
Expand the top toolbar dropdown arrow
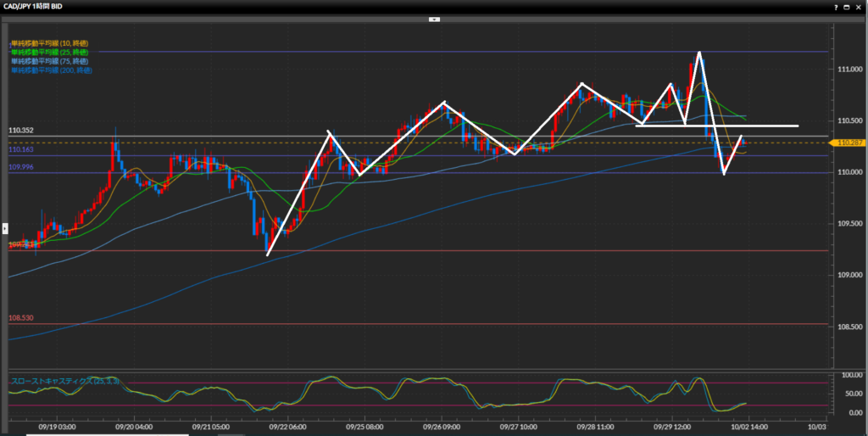(x=434, y=18)
